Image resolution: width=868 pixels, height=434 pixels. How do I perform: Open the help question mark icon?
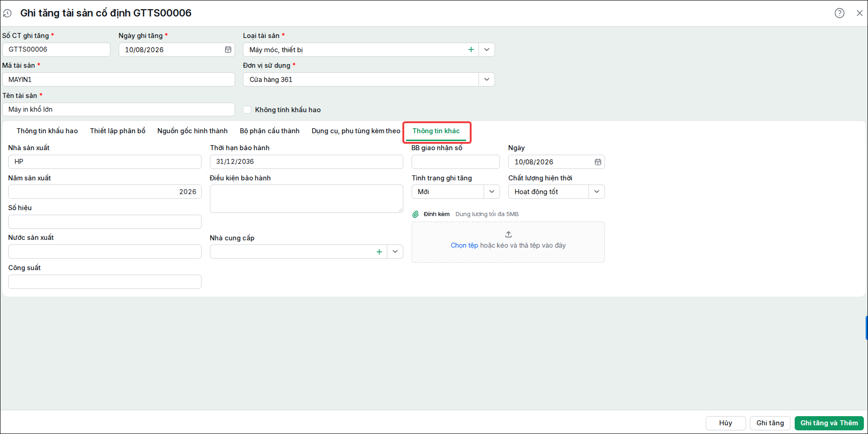click(x=839, y=13)
